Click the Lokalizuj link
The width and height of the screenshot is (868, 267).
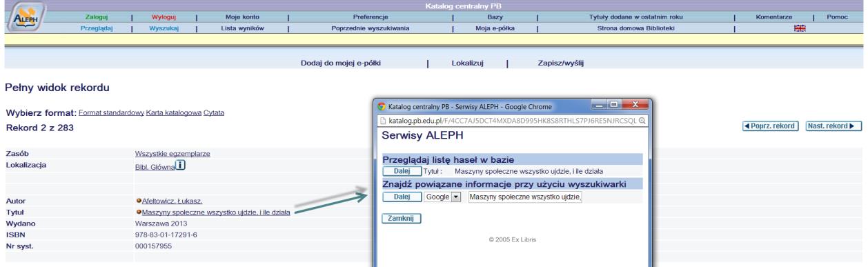pyautogui.click(x=467, y=63)
